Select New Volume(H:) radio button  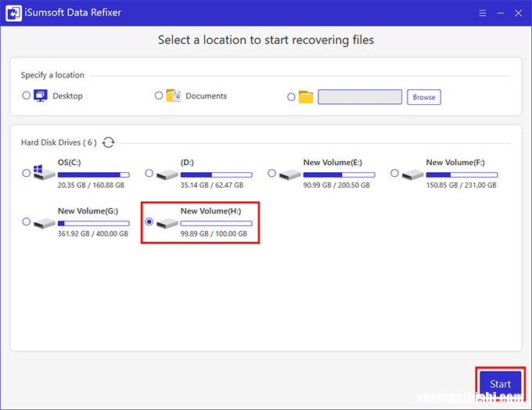(149, 221)
